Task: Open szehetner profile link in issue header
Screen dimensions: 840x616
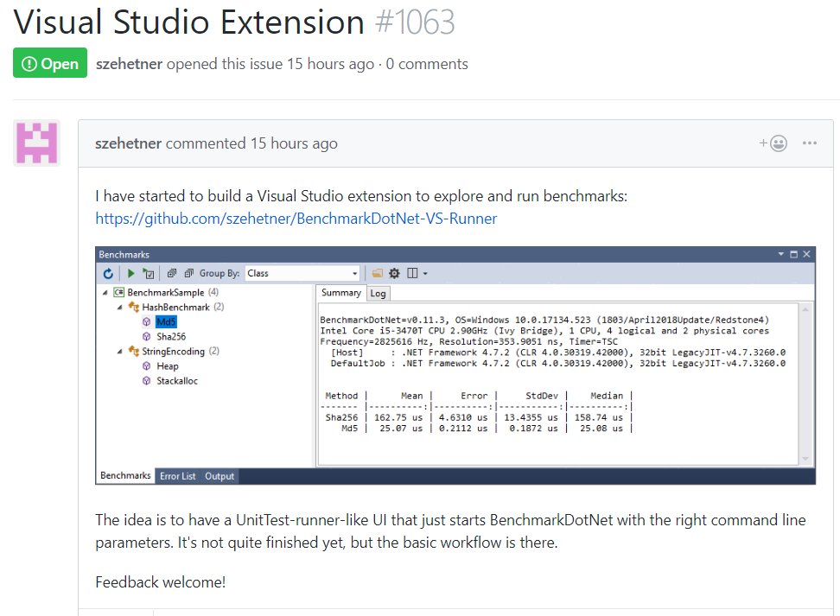Action: [129, 64]
